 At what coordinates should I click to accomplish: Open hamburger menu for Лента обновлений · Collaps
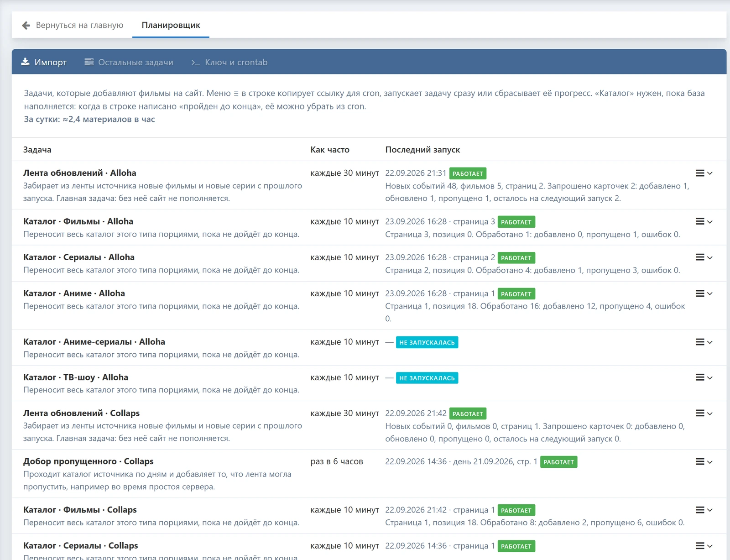[x=704, y=413]
